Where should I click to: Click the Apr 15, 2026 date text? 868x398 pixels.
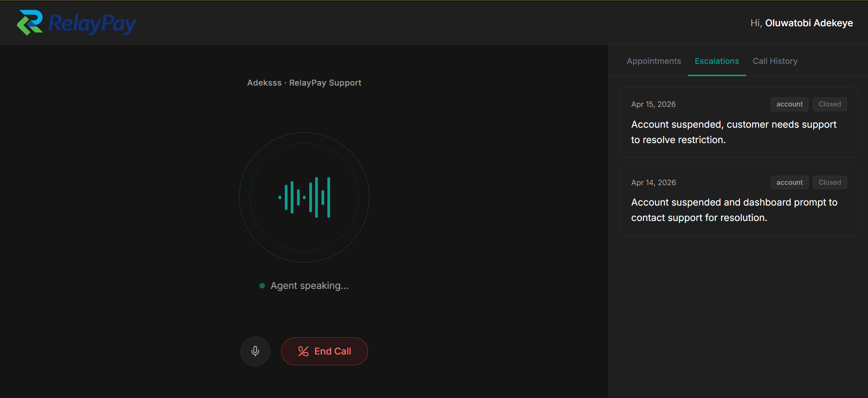click(x=653, y=104)
